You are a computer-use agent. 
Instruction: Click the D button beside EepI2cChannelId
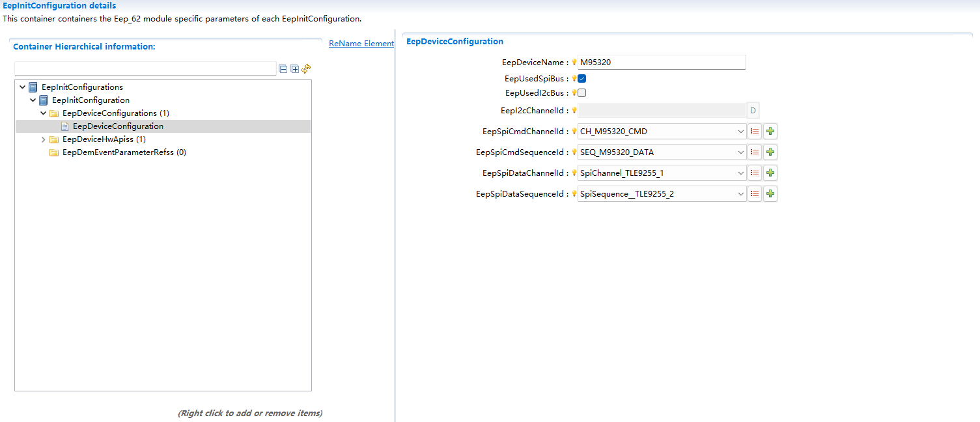[x=753, y=111]
